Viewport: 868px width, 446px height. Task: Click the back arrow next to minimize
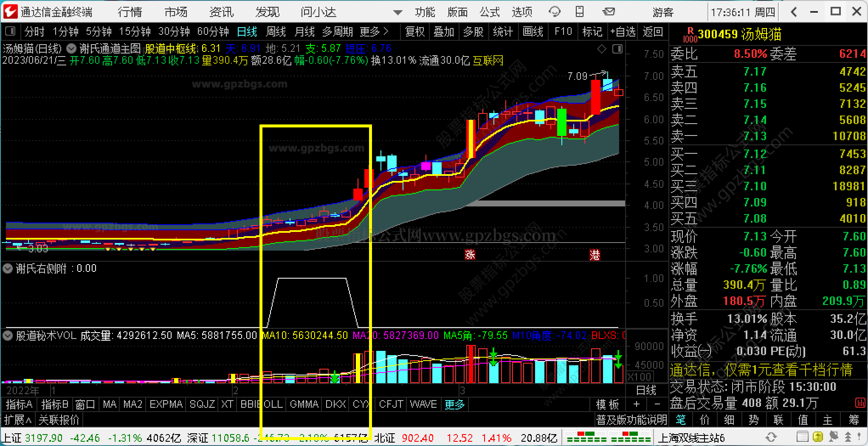point(794,12)
